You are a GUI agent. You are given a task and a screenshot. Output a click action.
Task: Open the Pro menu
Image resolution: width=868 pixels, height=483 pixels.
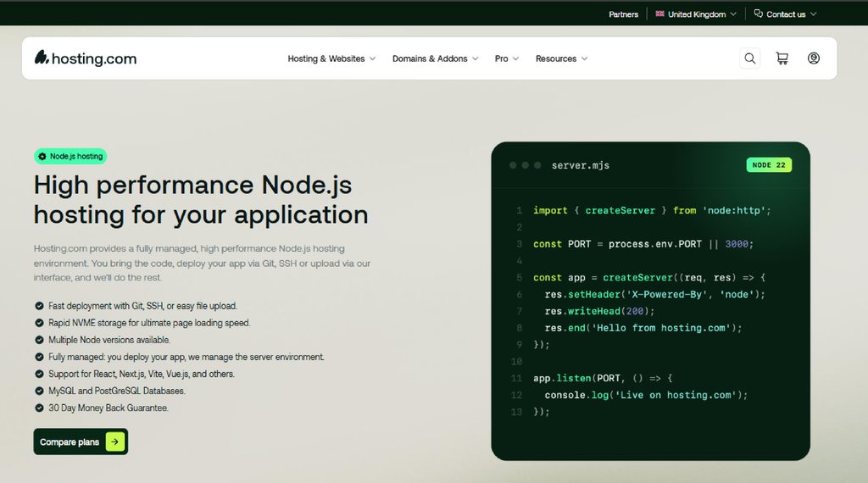click(x=507, y=58)
